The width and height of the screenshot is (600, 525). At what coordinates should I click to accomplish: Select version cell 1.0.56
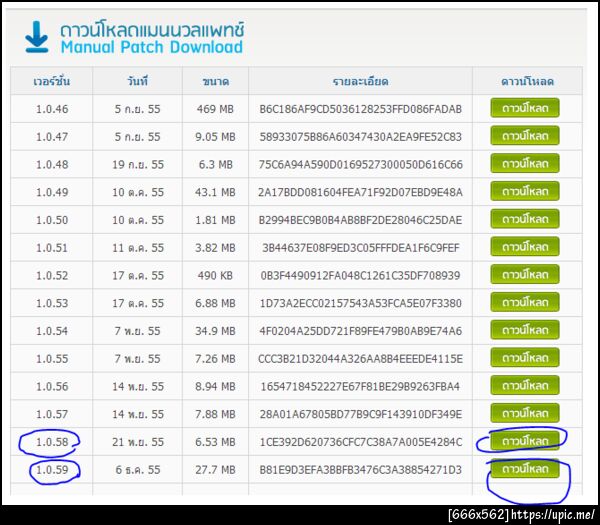[52, 386]
